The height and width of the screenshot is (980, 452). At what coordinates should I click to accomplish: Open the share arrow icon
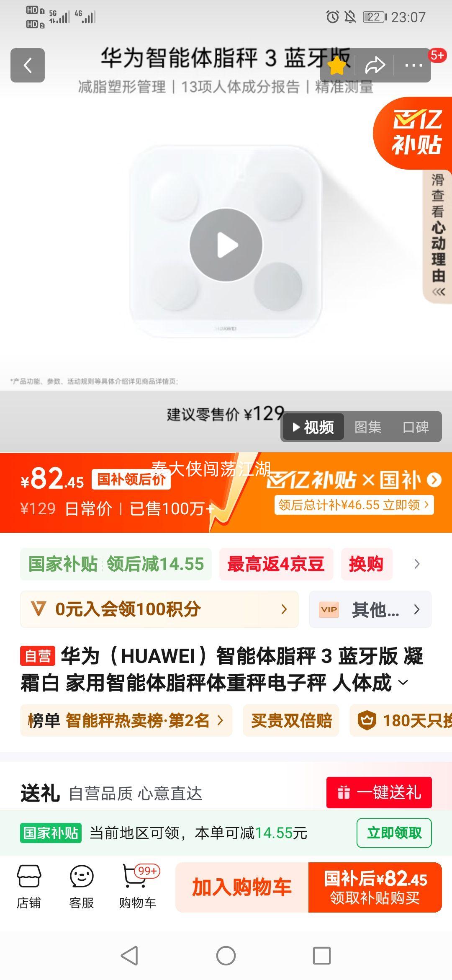pyautogui.click(x=375, y=65)
